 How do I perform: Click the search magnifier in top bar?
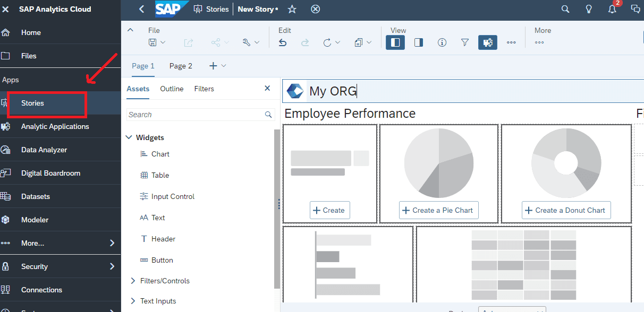click(565, 9)
